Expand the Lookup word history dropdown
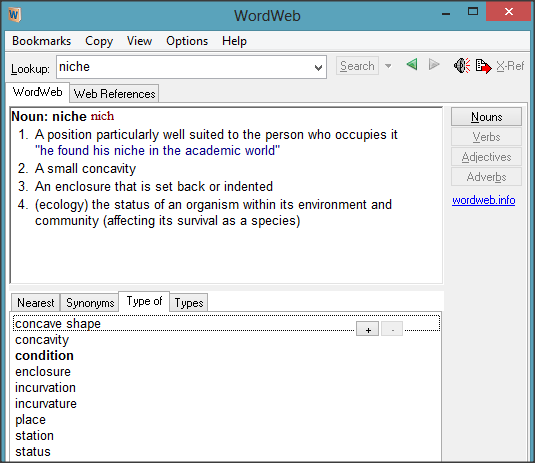 click(318, 68)
